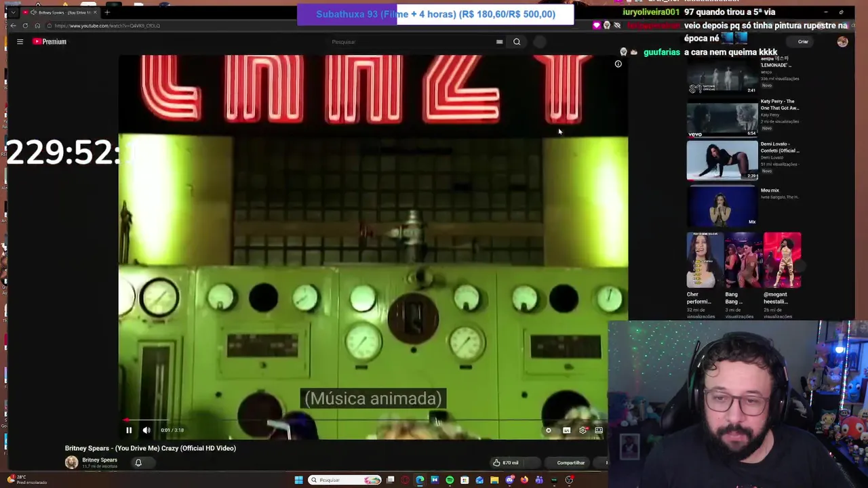Open the Meu mix playlist thumbnail
868x488 pixels.
[x=722, y=205]
